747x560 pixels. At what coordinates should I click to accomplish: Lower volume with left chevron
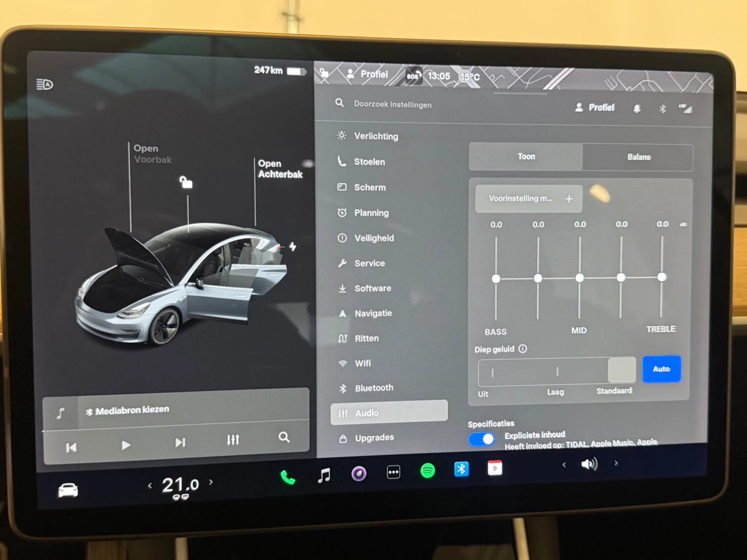coord(564,465)
